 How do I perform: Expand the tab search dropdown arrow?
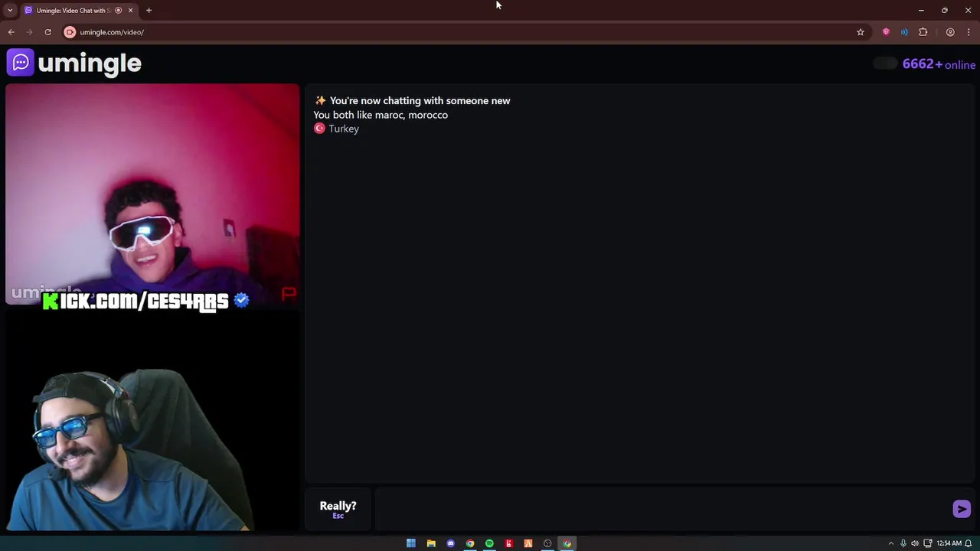coord(9,10)
